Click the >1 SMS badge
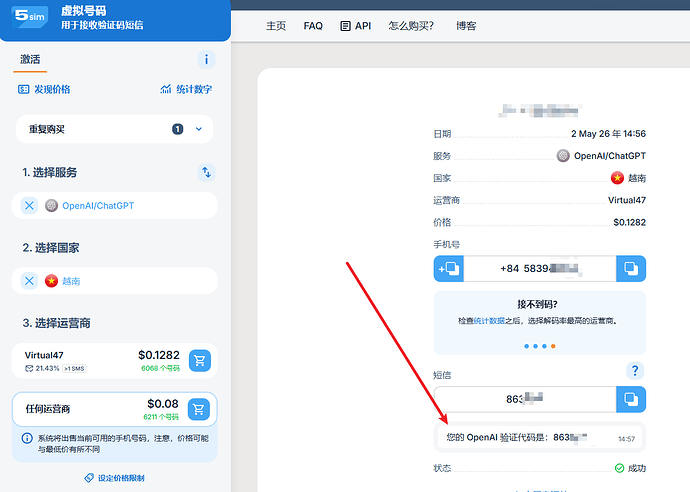 pyautogui.click(x=74, y=368)
